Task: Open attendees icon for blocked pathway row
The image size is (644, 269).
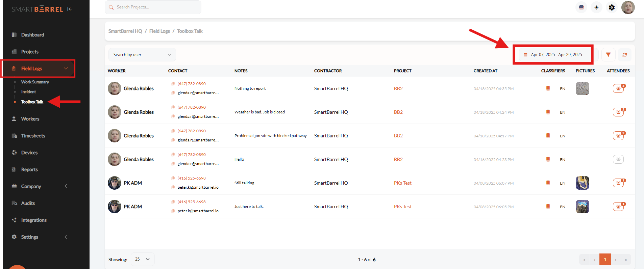Action: 618,136
